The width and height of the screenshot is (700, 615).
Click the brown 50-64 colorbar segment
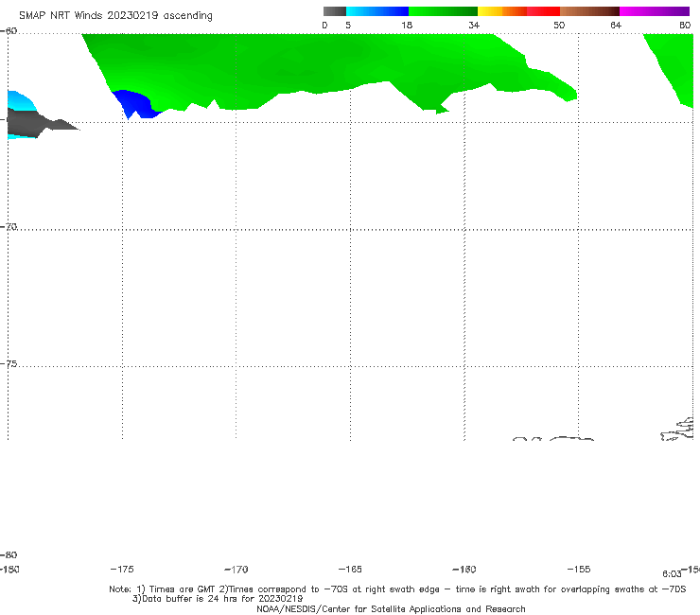point(589,11)
